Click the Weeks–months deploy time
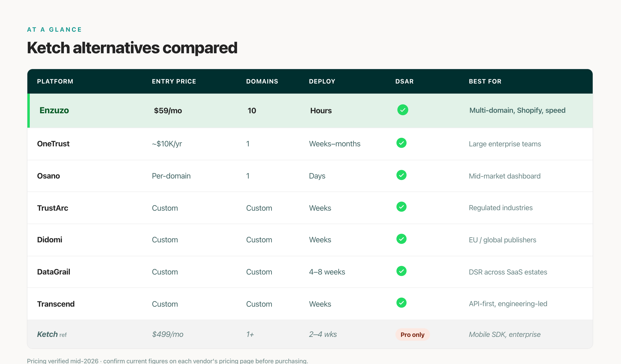This screenshot has width=621, height=364. 335,144
